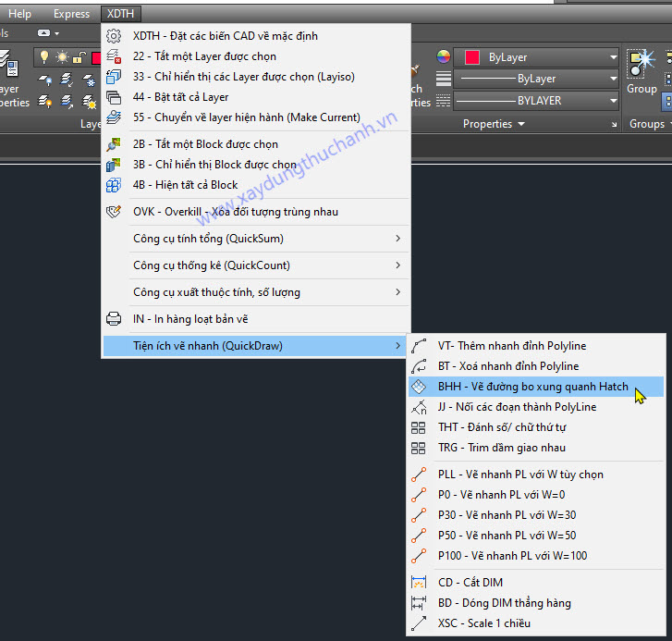
Task: Toggle the layer lightbulb on/off icon
Action: (43, 57)
